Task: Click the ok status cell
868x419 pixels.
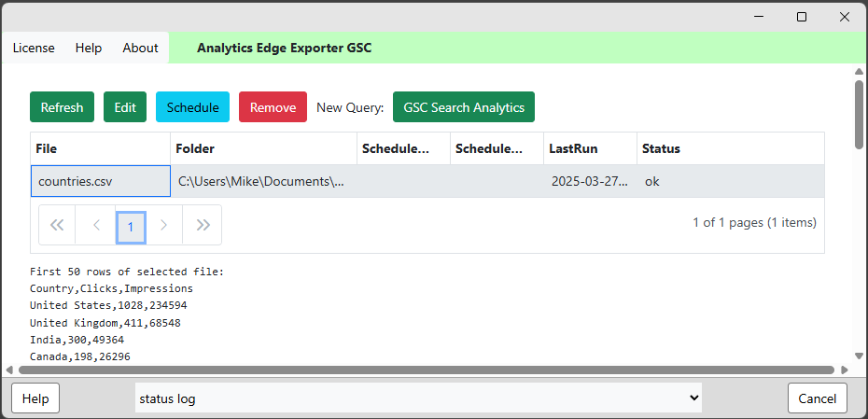Action: point(731,181)
